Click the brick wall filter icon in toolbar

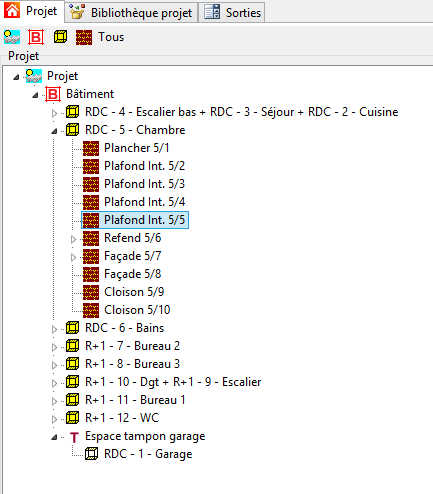click(84, 37)
